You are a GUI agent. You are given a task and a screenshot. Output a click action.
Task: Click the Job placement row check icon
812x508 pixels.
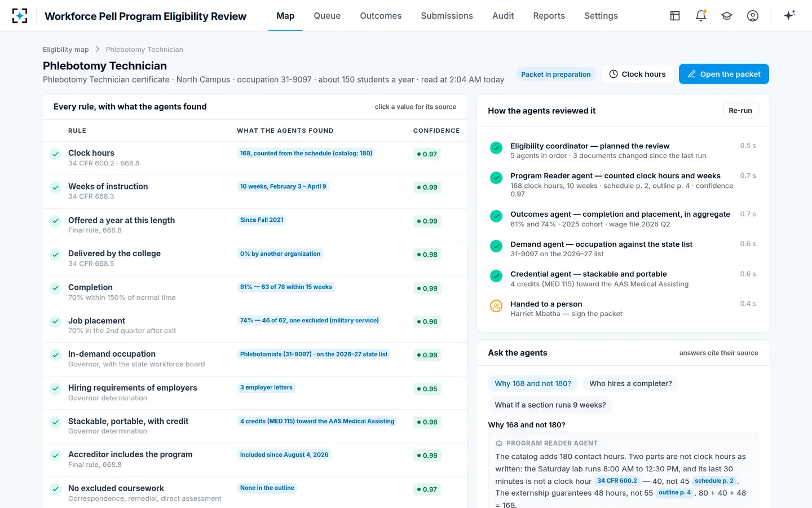[x=55, y=322]
